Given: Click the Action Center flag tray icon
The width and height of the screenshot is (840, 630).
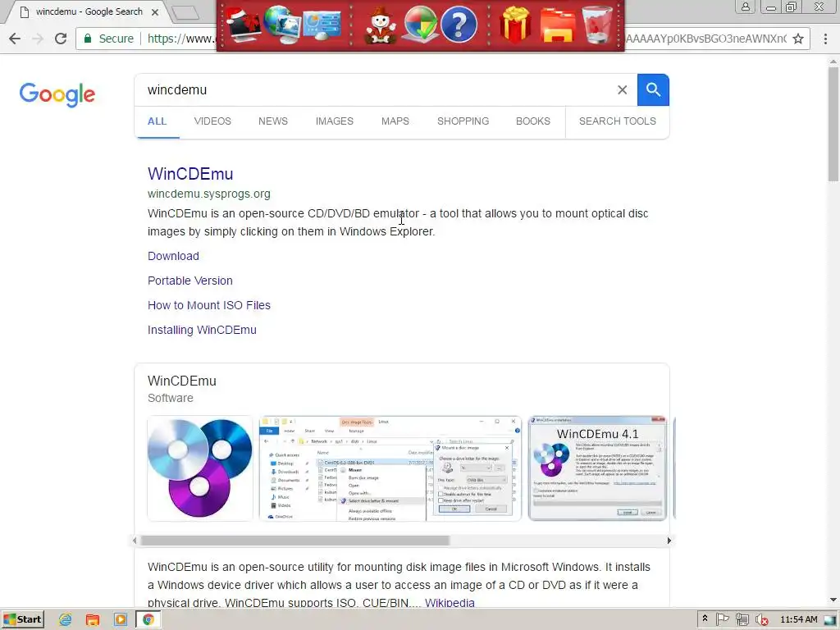Looking at the screenshot, I should click(722, 619).
